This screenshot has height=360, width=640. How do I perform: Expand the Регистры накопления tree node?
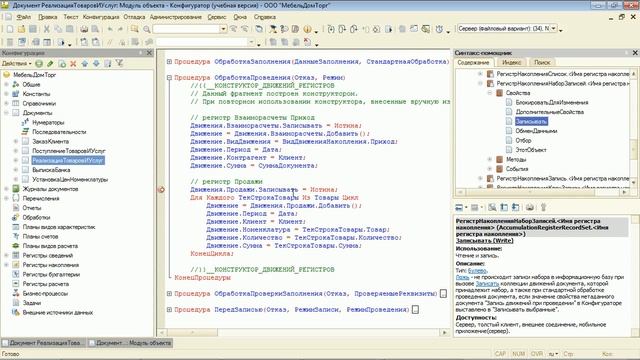(6, 265)
